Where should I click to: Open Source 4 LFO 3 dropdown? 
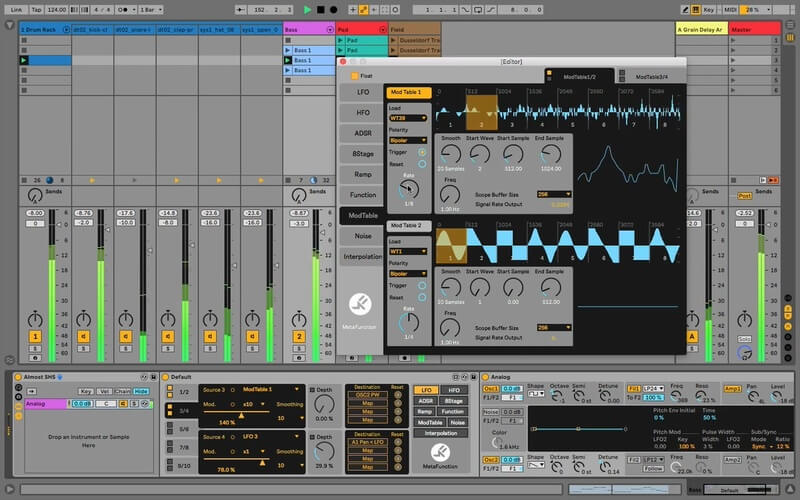point(270,437)
